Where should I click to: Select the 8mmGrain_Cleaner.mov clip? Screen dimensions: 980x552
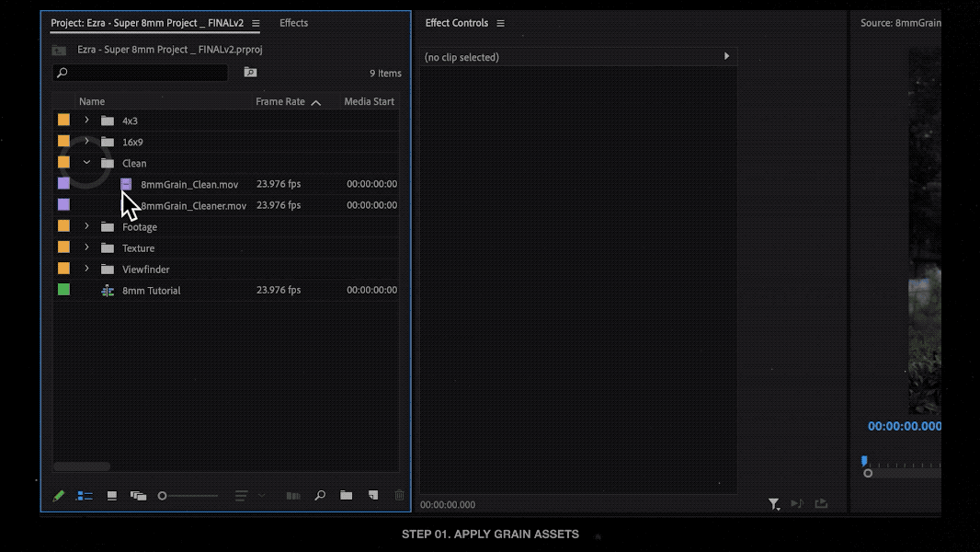click(193, 206)
